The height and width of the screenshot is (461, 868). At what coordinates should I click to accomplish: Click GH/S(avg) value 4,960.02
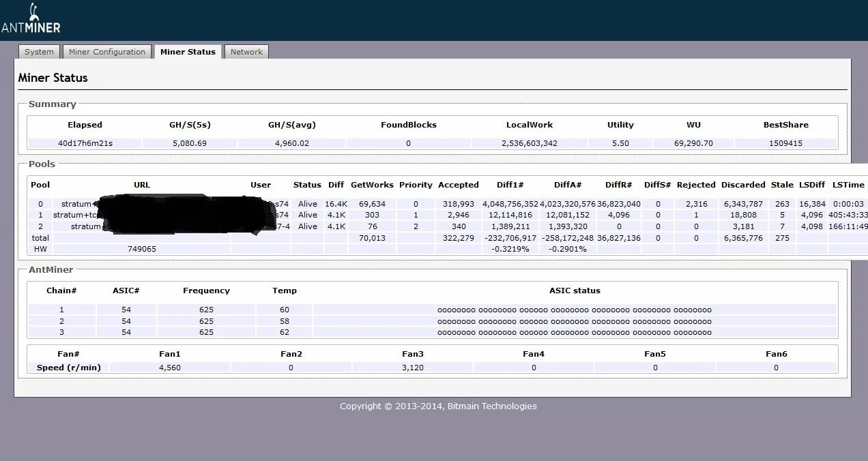291,143
